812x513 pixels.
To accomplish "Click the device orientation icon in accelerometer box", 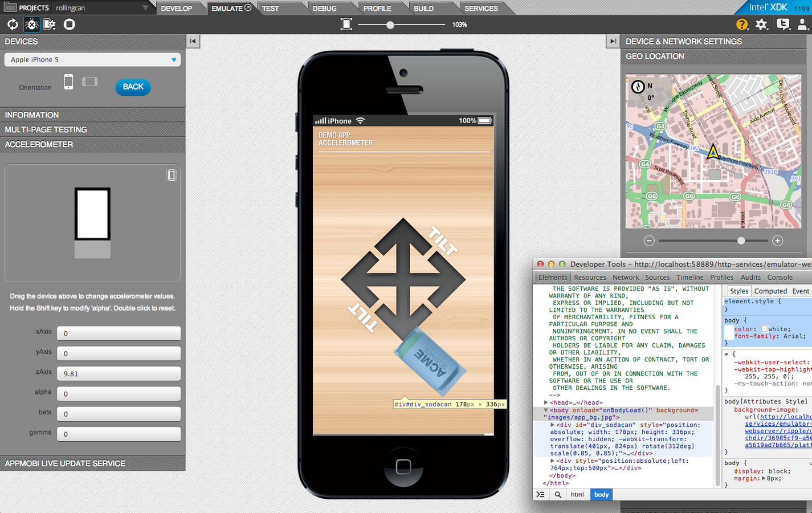I will click(172, 175).
